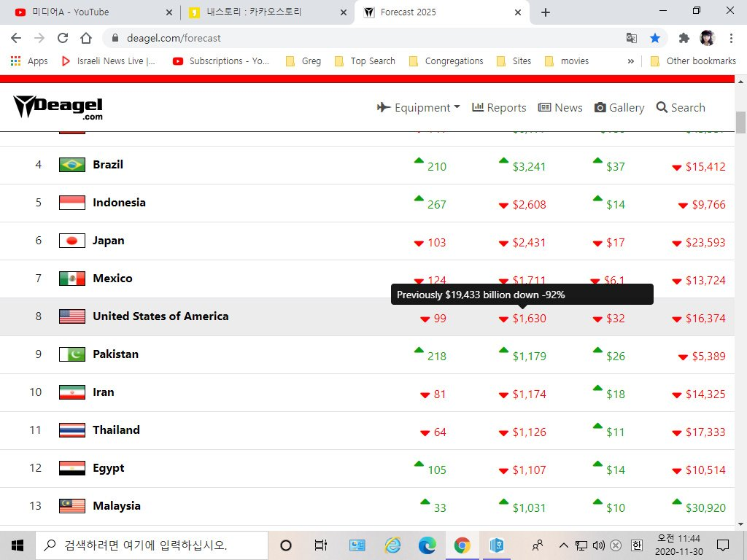This screenshot has width=747, height=560.
Task: Reload the page
Action: click(x=63, y=38)
